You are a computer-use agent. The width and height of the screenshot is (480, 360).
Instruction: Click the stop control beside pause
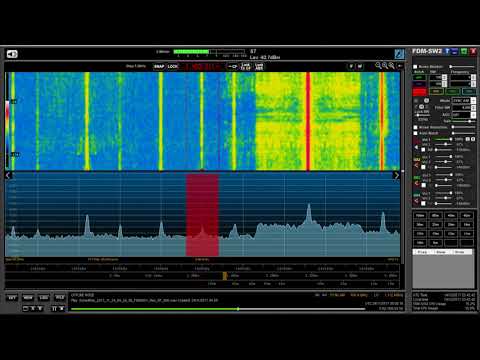pyautogui.click(x=62, y=309)
